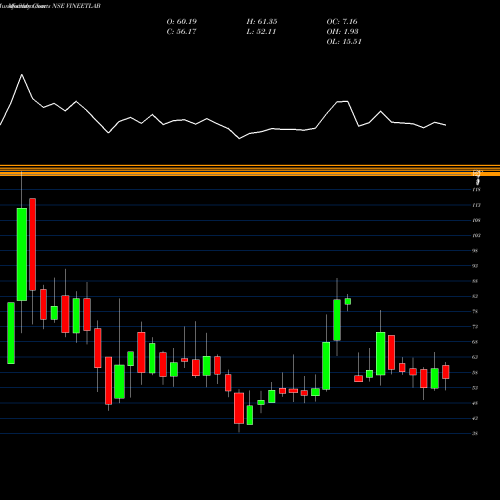
Task: Click the 78 price axis label
Action: click(475, 311)
